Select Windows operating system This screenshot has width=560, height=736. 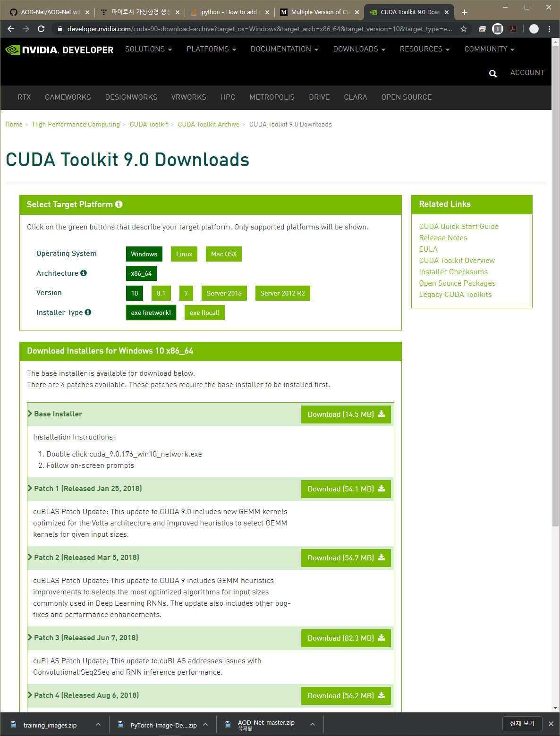(144, 254)
